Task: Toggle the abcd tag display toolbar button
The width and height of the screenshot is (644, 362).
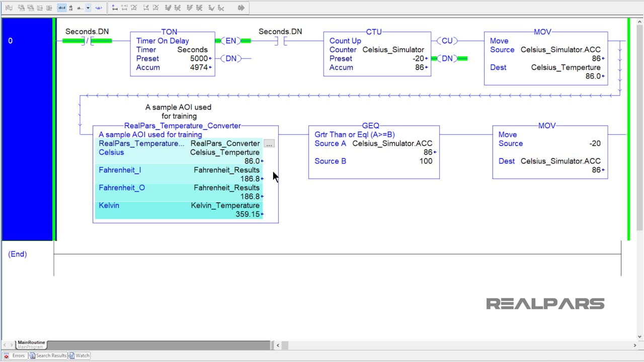Action: pyautogui.click(x=63, y=8)
